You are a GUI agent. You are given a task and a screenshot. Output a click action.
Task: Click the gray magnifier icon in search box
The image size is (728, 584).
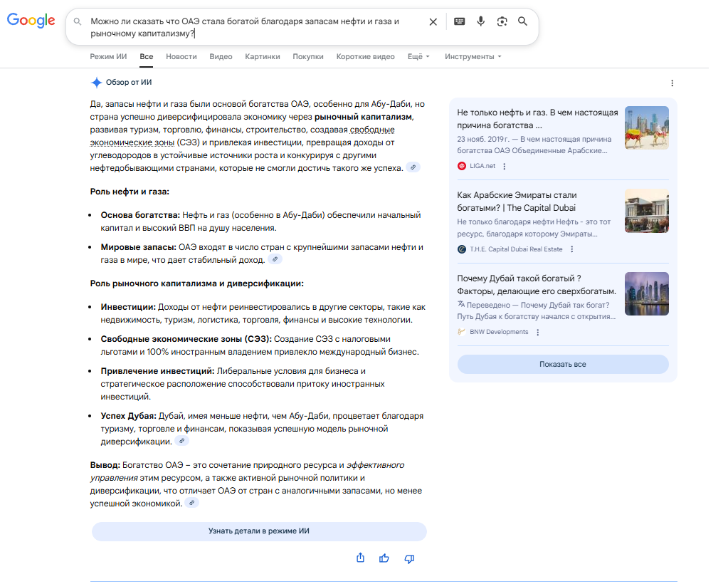click(x=78, y=21)
